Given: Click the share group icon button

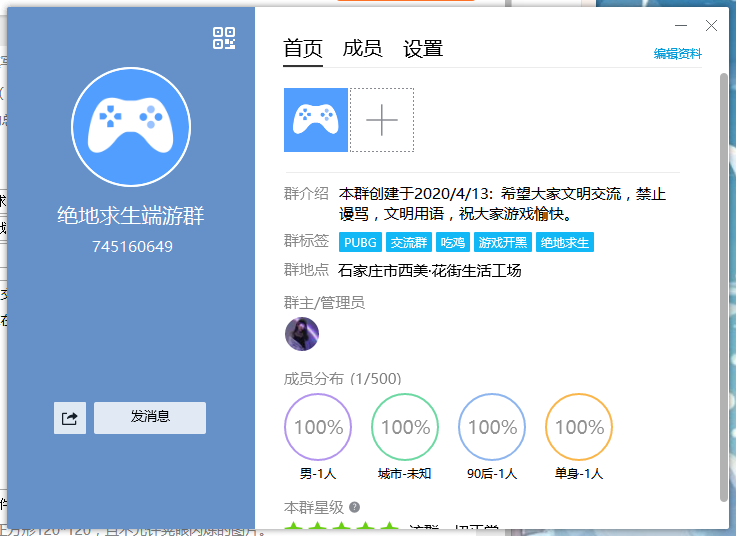Looking at the screenshot, I should click(x=70, y=418).
